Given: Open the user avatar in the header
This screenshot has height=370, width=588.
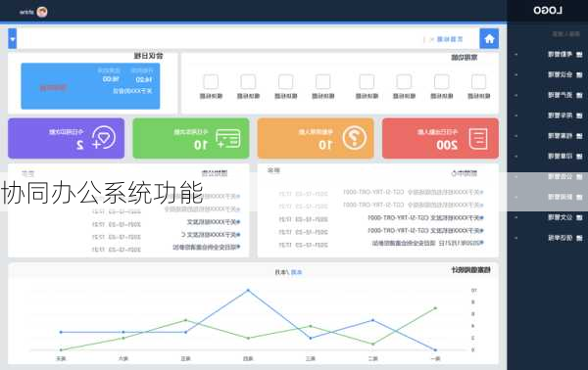Looking at the screenshot, I should coord(42,12).
